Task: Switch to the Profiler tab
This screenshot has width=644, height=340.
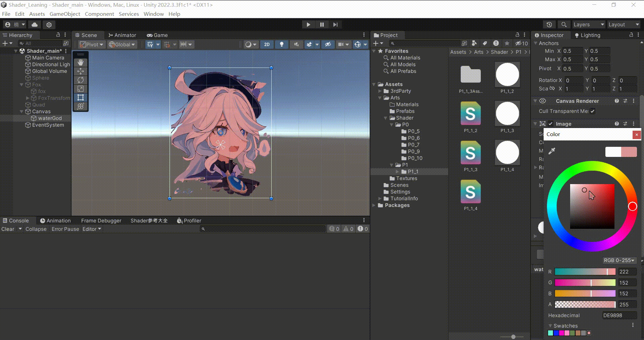Action: tap(189, 221)
